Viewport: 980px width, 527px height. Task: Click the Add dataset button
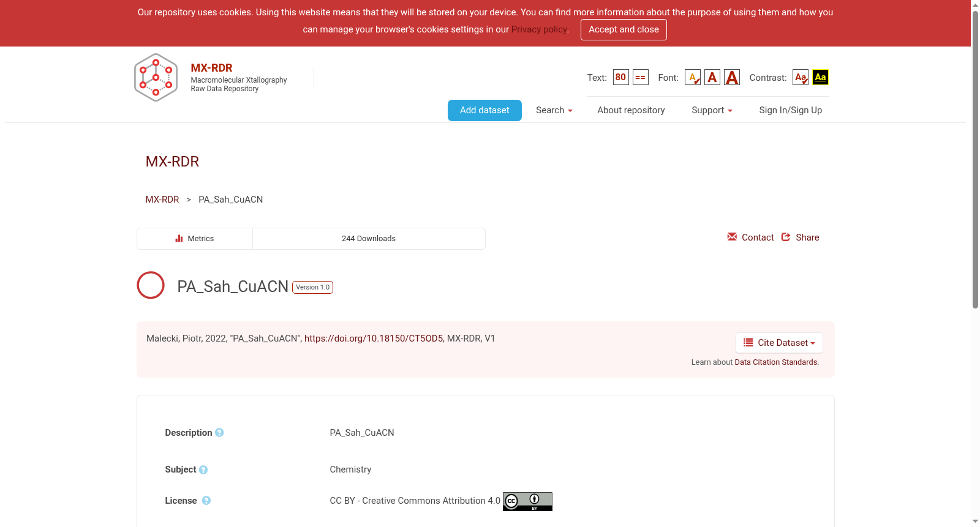484,110
